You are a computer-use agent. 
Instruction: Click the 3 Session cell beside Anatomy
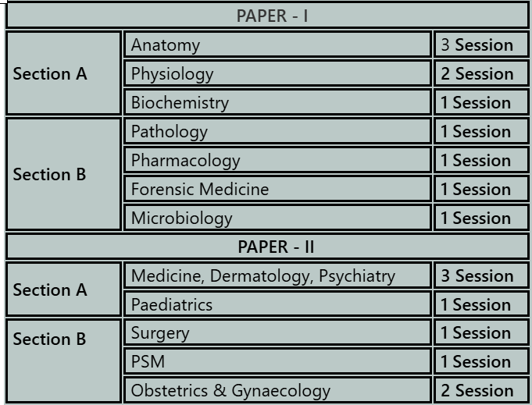(477, 45)
